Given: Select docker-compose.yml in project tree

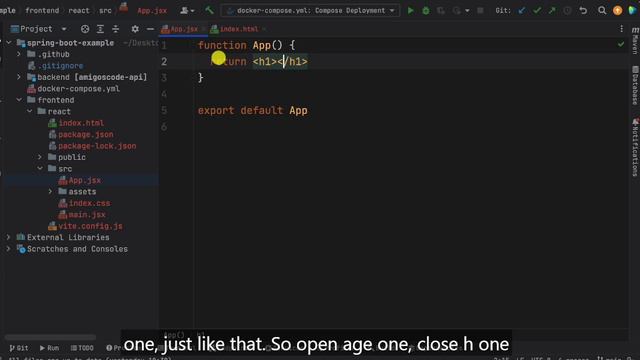Looking at the screenshot, I should coord(78,88).
